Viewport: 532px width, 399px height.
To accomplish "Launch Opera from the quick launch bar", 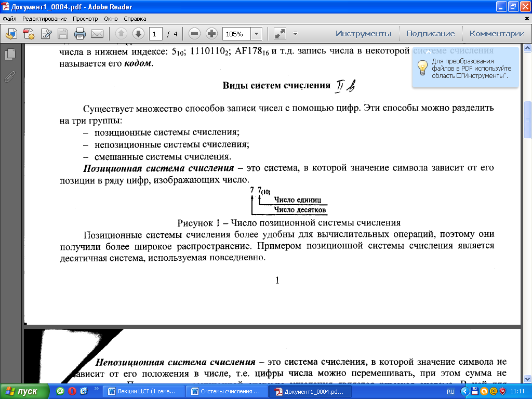I will pos(72,391).
